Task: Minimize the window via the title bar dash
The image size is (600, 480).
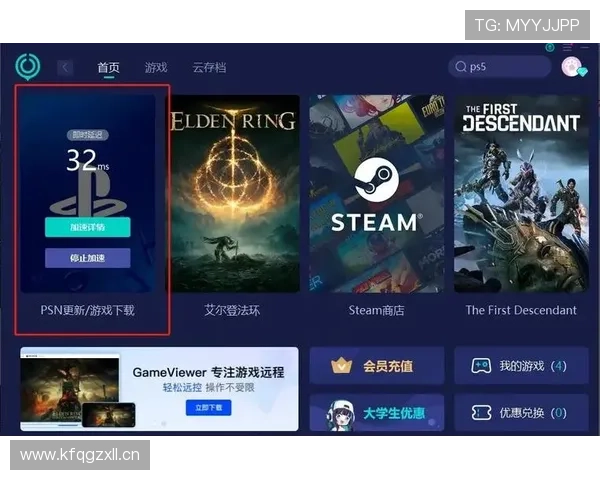Action: coord(585,47)
